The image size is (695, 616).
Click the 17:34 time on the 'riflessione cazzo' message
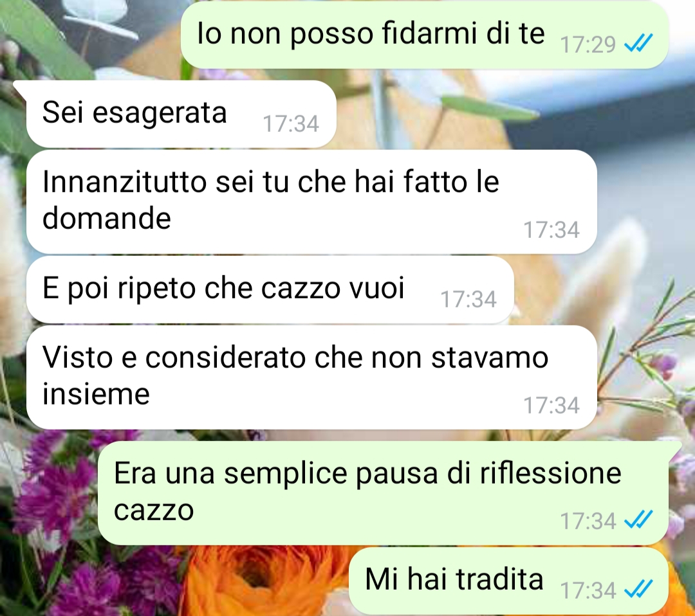[x=588, y=521]
